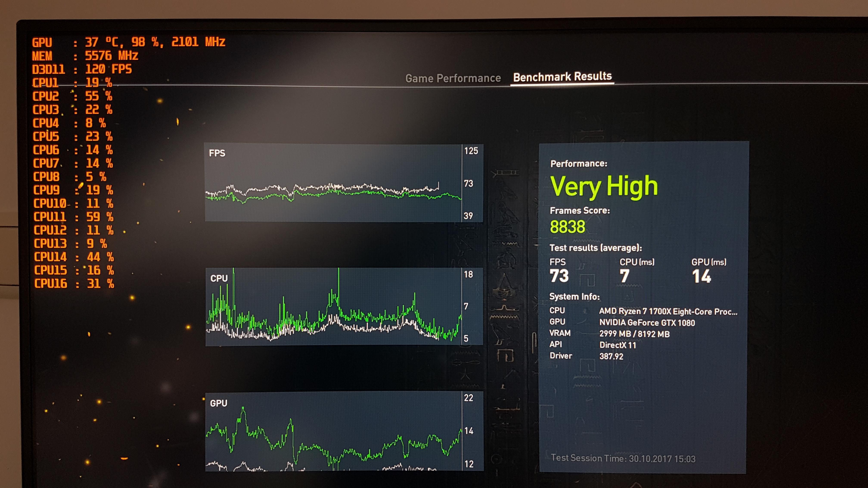Click the Driver 387.92 entry

611,356
